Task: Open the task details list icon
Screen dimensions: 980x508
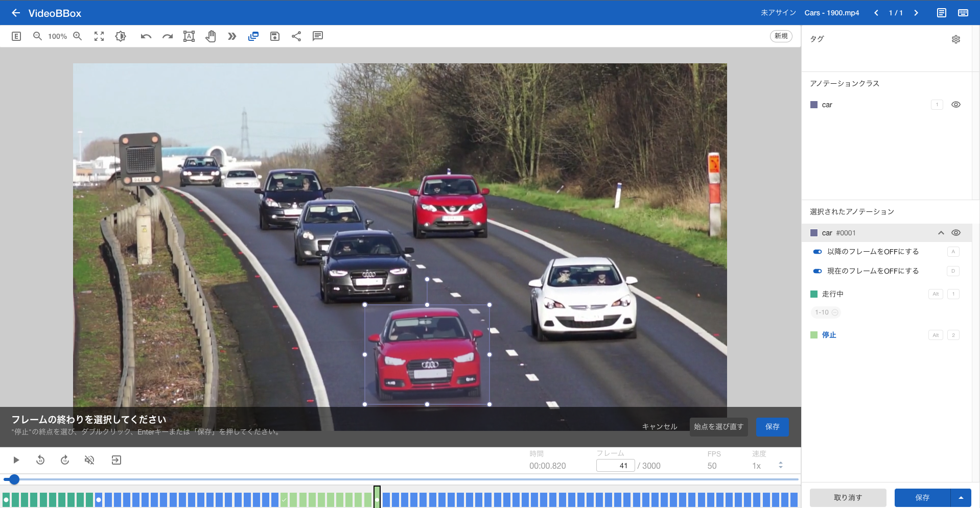Action: [942, 13]
